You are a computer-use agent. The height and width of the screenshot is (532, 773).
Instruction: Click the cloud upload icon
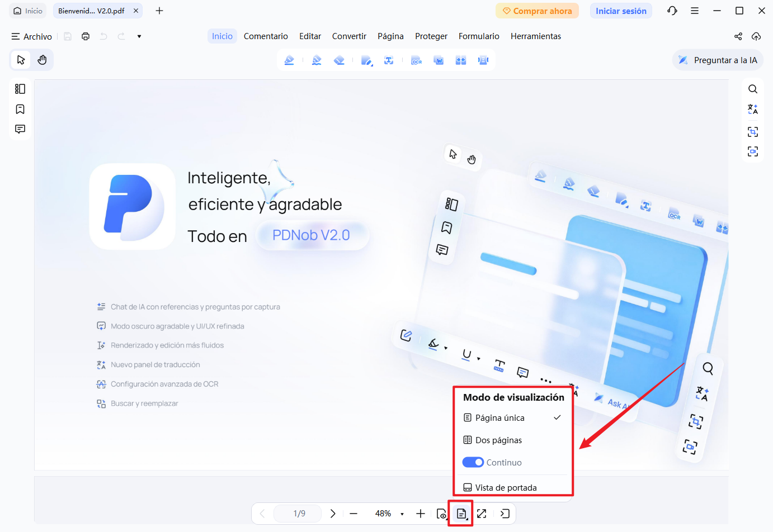click(756, 36)
